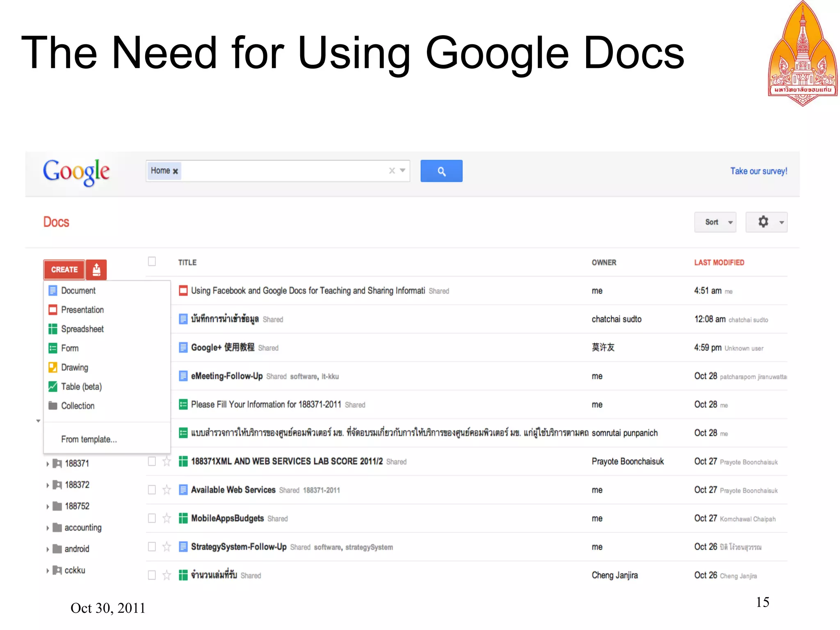Click spreadsheet icon of MobileAppsBudgets
Image resolution: width=840 pixels, height=630 pixels.
click(183, 518)
